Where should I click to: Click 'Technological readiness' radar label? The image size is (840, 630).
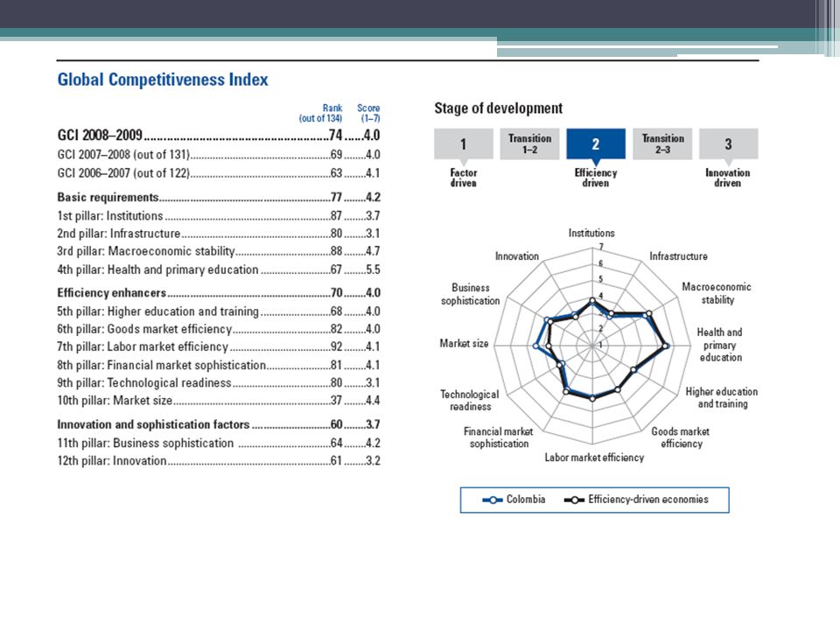(470, 400)
